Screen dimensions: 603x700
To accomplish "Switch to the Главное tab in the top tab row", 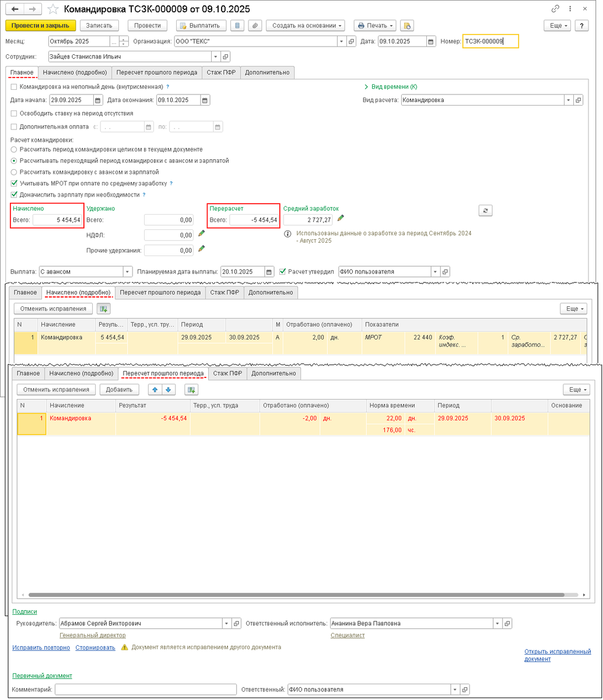I will (22, 72).
